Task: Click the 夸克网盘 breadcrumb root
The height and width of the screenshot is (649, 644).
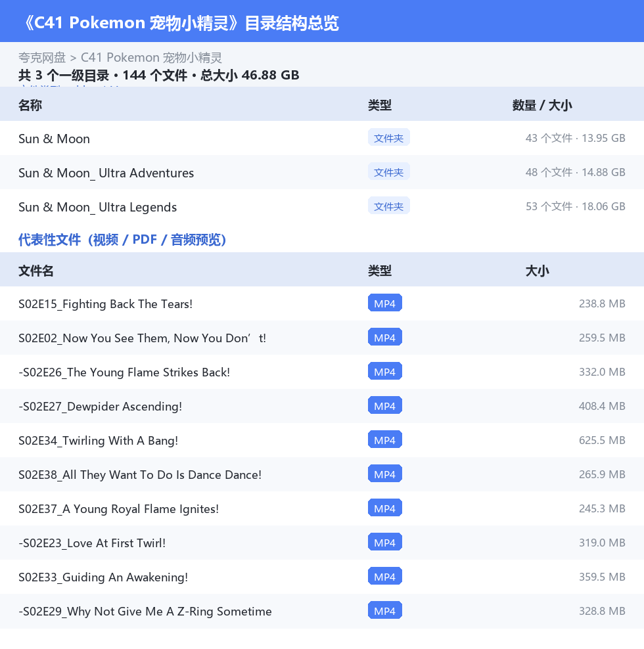Action: [42, 58]
